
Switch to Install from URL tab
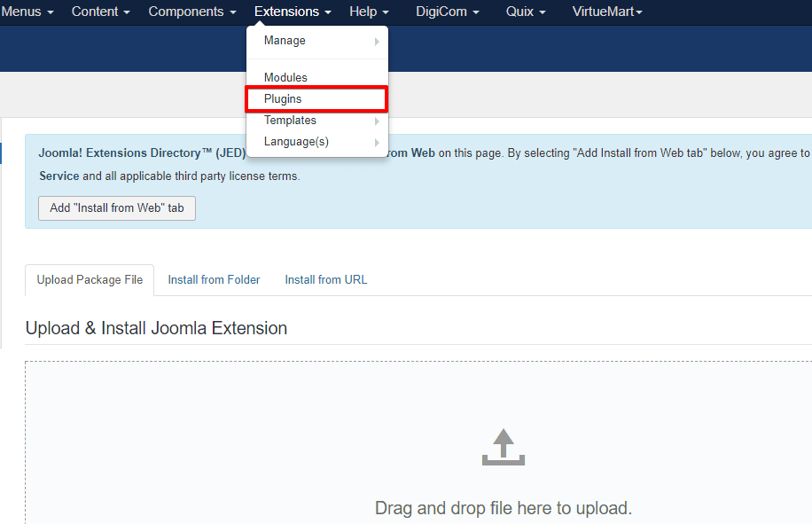coord(325,279)
